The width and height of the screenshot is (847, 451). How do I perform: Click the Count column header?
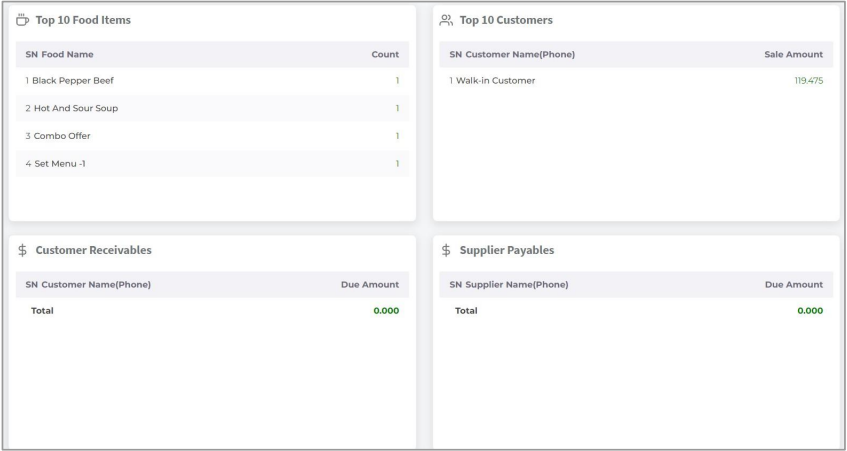point(385,55)
